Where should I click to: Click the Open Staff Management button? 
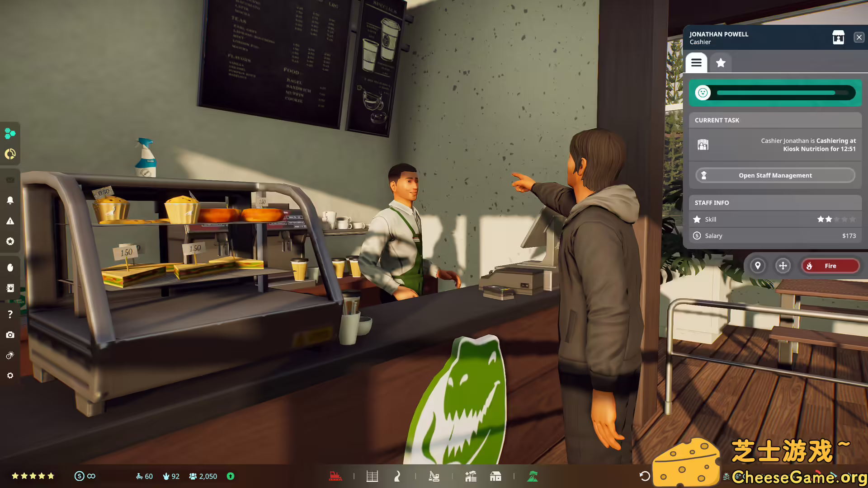775,175
